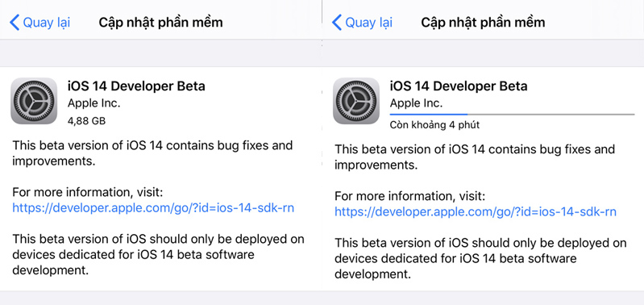
Task: Tap 'iOS 14 Developer Beta' title in left screen
Action: pos(136,86)
